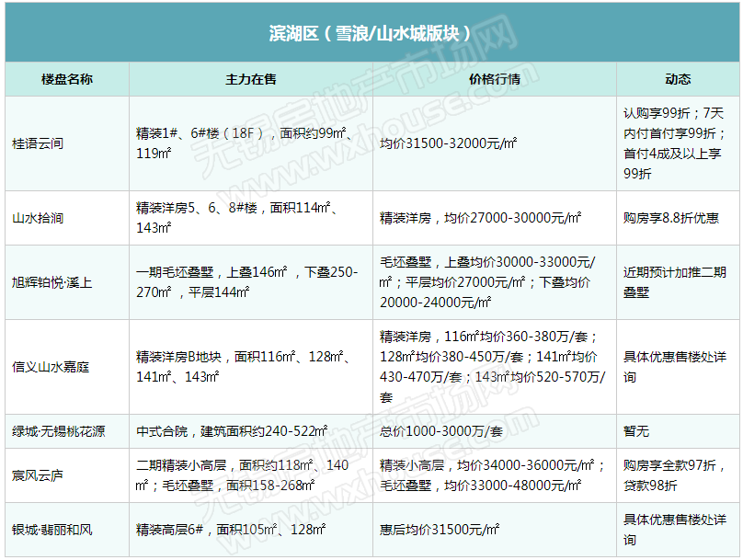
Task: Click the 总价1000-3000万/套 price cell
Action: point(441,431)
